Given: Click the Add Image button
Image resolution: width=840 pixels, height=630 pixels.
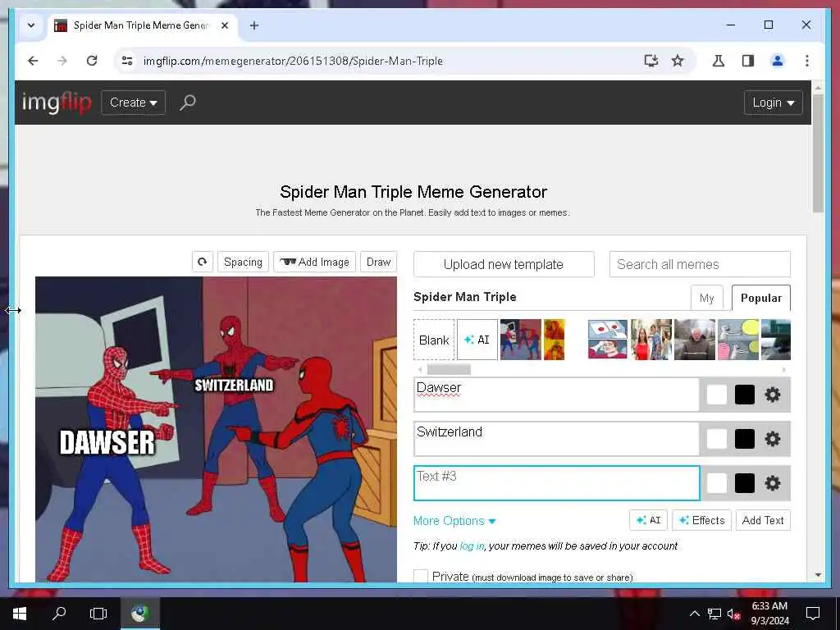Looking at the screenshot, I should click(x=314, y=262).
